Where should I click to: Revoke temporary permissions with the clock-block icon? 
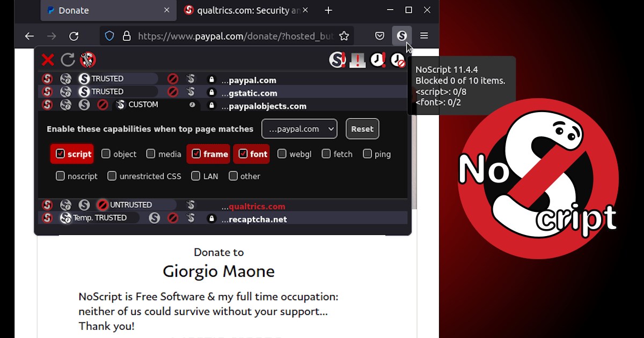pyautogui.click(x=398, y=60)
